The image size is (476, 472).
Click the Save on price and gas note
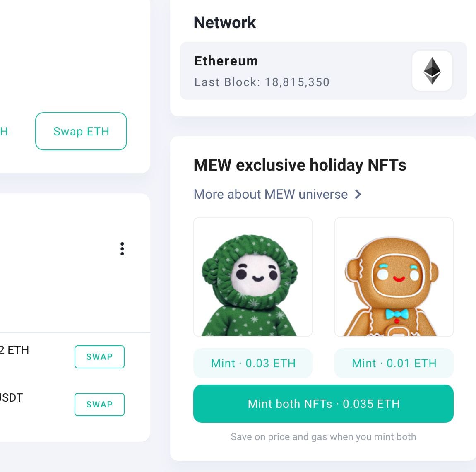(323, 437)
